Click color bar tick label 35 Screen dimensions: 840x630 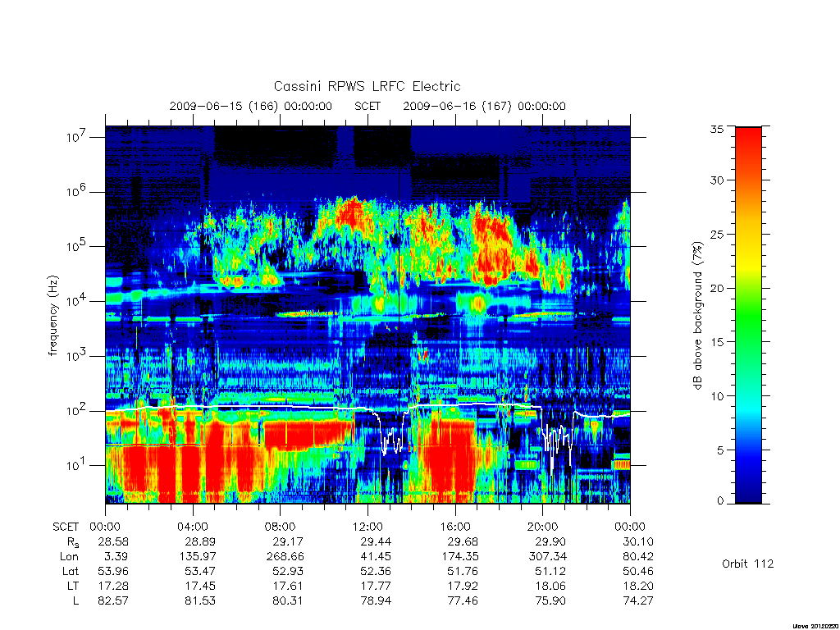tap(717, 129)
